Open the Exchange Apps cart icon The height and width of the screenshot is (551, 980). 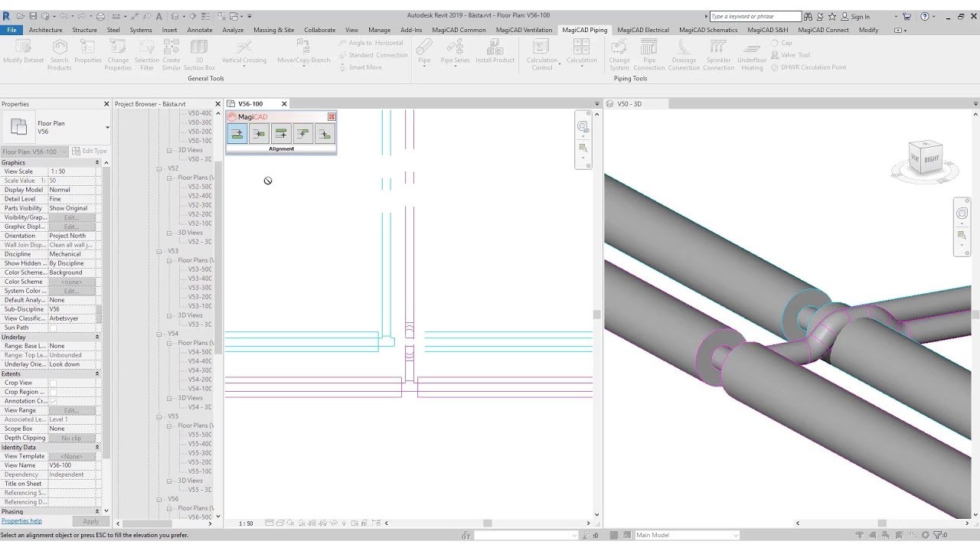tap(906, 16)
